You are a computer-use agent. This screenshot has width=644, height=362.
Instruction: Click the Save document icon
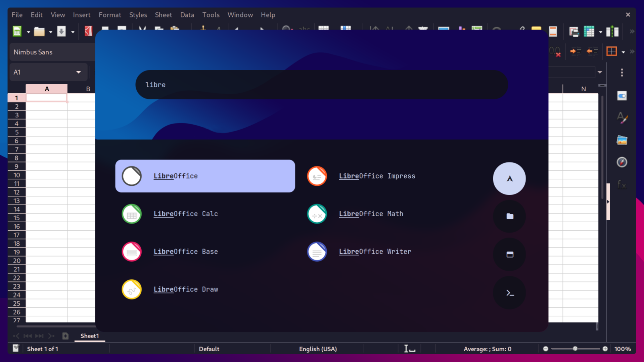tap(61, 32)
